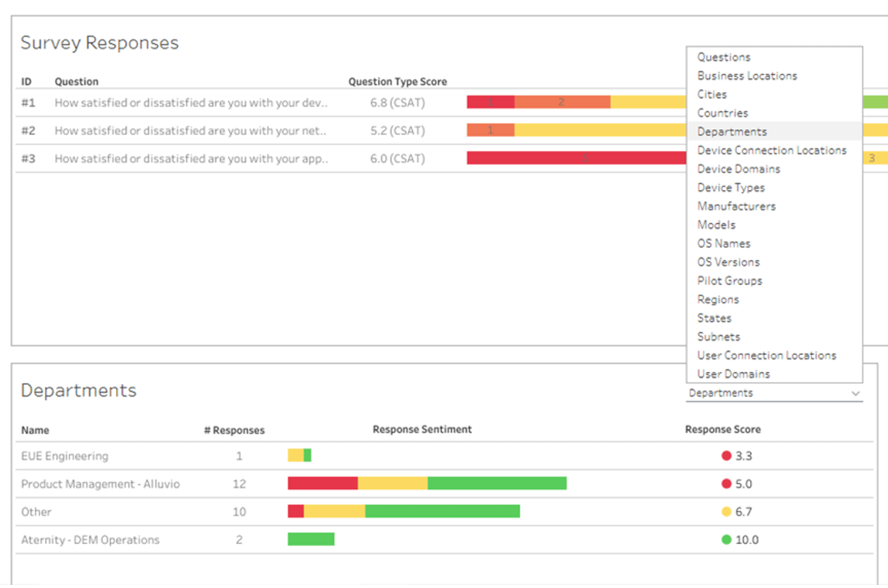The width and height of the screenshot is (888, 588).
Task: Click the red score dot beside EUE Engineering
Action: [726, 455]
